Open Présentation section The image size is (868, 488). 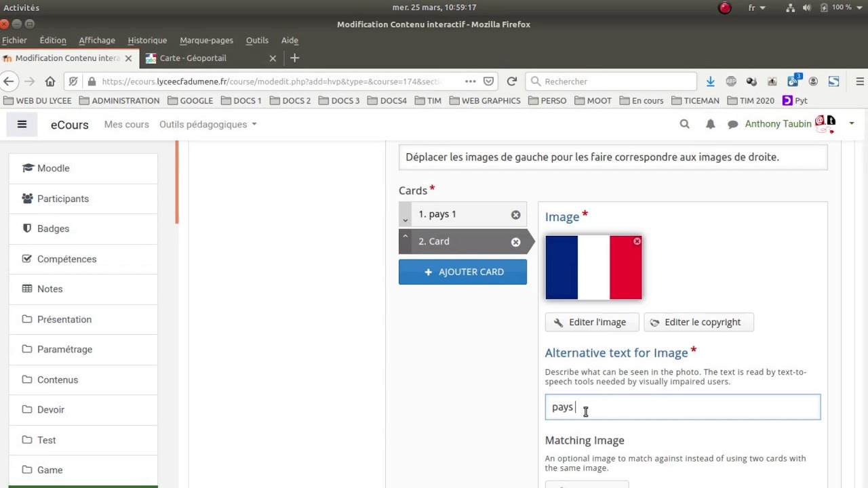pos(83,319)
